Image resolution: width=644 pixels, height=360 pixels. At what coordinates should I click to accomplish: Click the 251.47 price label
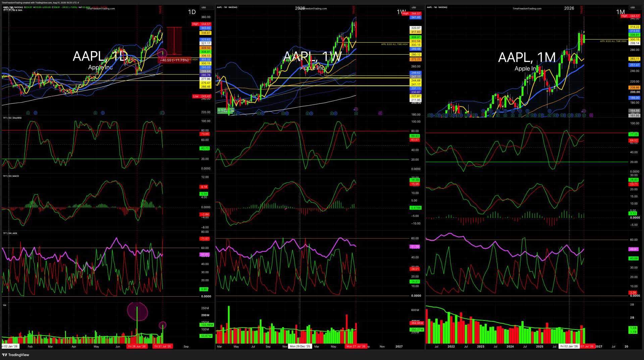pos(634,65)
